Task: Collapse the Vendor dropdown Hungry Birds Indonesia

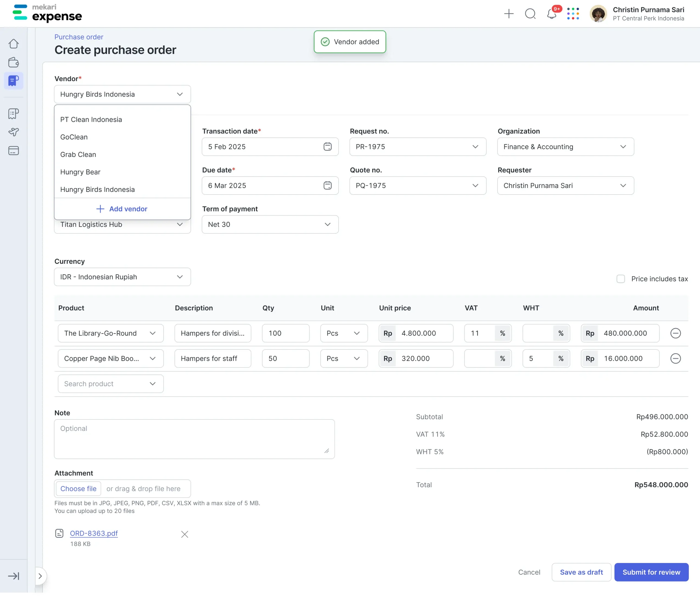Action: [x=122, y=94]
